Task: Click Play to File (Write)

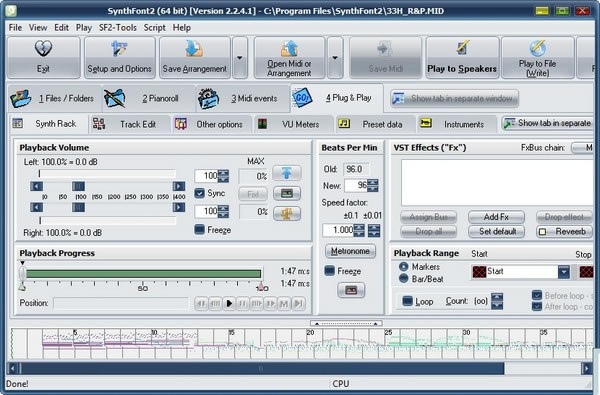Action: point(538,58)
